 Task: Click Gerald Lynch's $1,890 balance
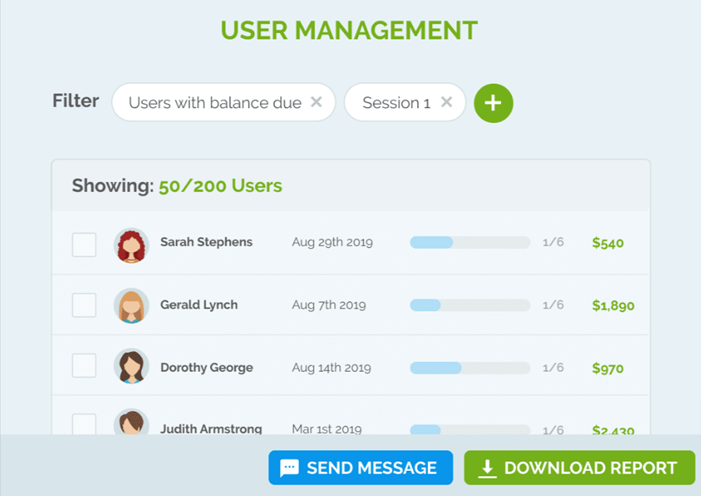[613, 306]
